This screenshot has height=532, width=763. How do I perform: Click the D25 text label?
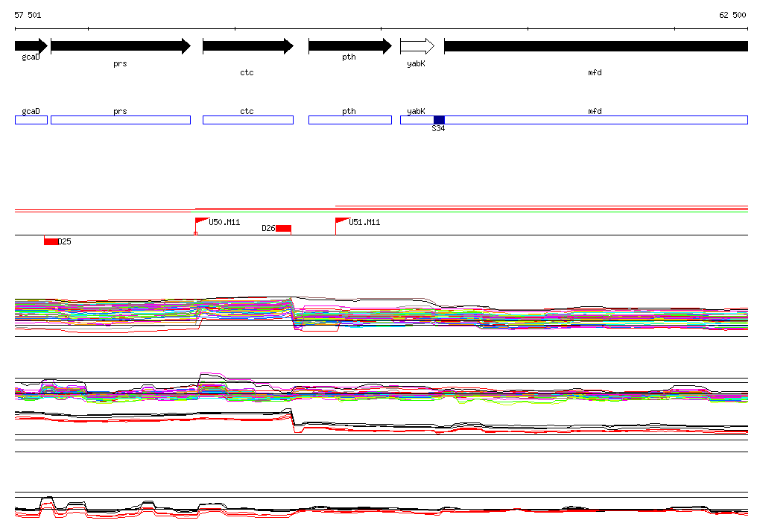pos(64,241)
